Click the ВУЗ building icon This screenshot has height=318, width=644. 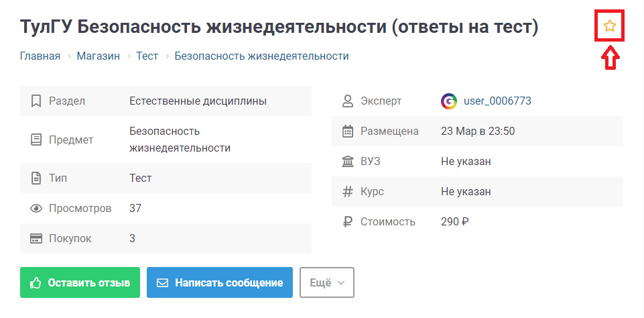coord(348,162)
